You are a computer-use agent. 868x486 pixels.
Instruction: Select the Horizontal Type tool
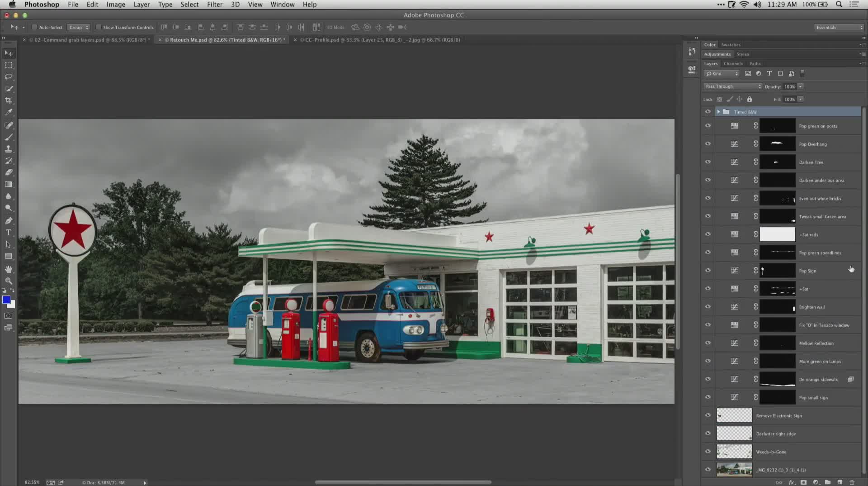pos(9,233)
